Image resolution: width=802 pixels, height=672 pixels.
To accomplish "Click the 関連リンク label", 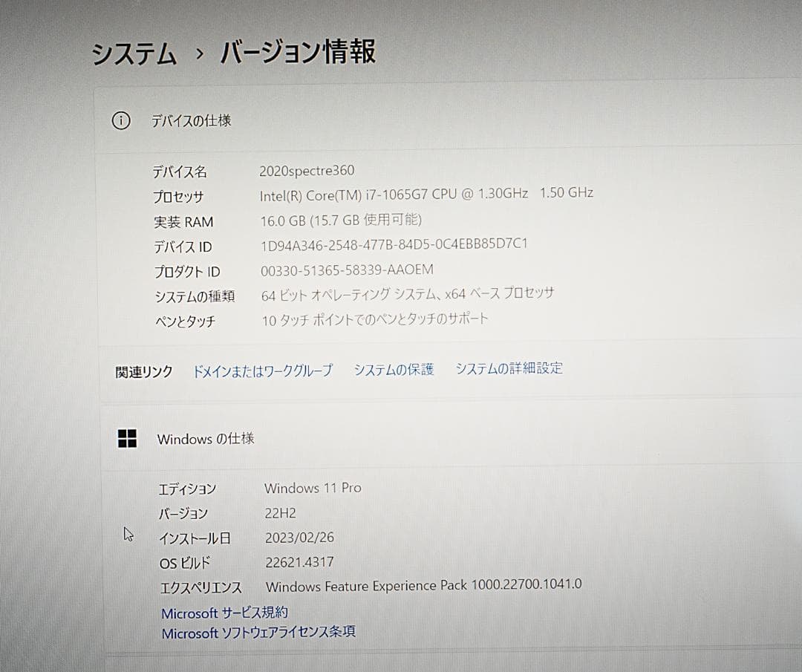I will (x=144, y=372).
